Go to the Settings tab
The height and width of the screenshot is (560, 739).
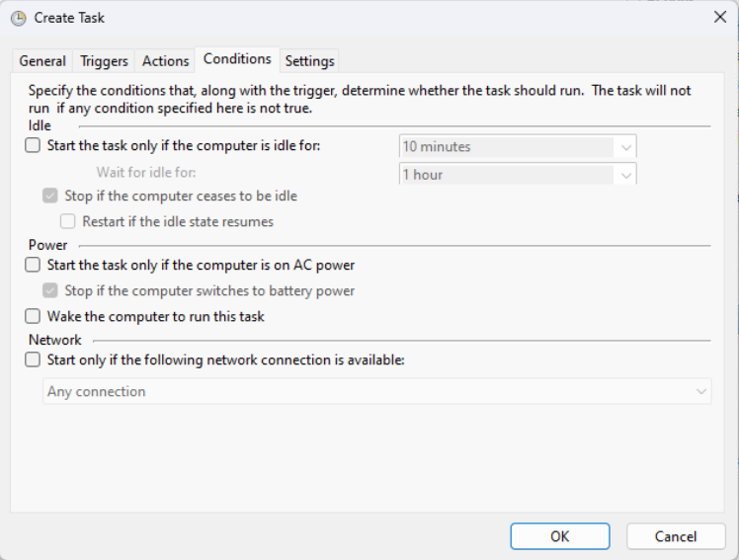pos(310,61)
